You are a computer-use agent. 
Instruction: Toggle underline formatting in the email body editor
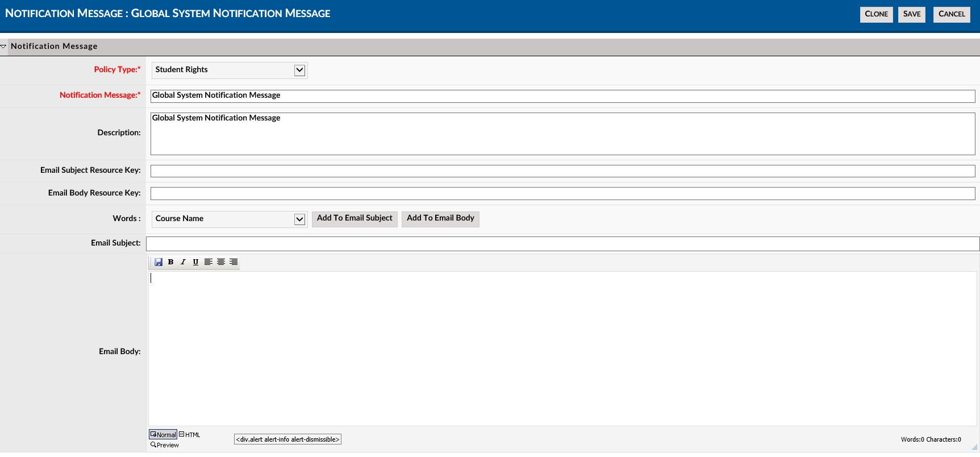click(195, 262)
